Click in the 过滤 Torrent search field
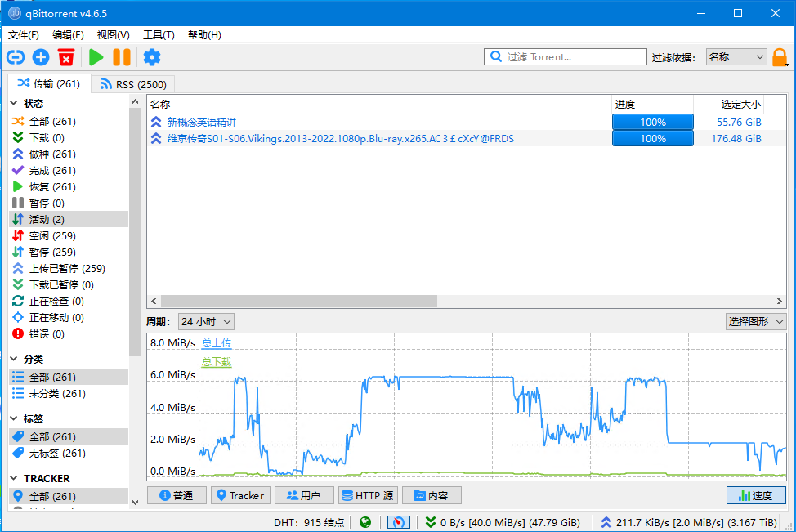The image size is (796, 532). [566, 57]
